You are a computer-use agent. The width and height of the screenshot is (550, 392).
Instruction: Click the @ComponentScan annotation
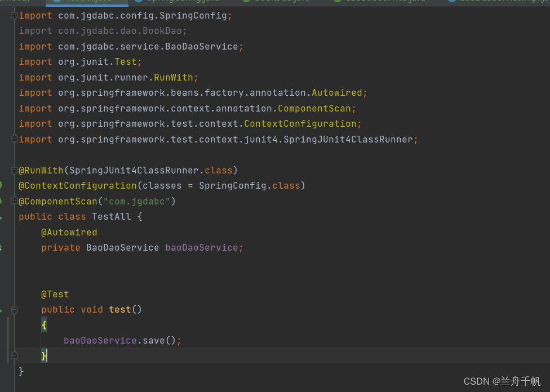[x=58, y=201]
